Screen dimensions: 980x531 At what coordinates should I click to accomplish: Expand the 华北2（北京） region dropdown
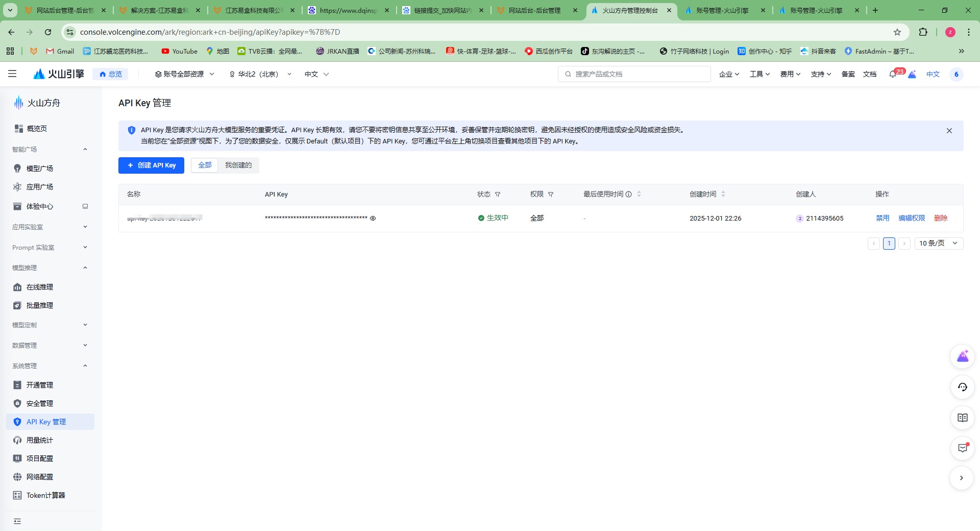tap(259, 74)
